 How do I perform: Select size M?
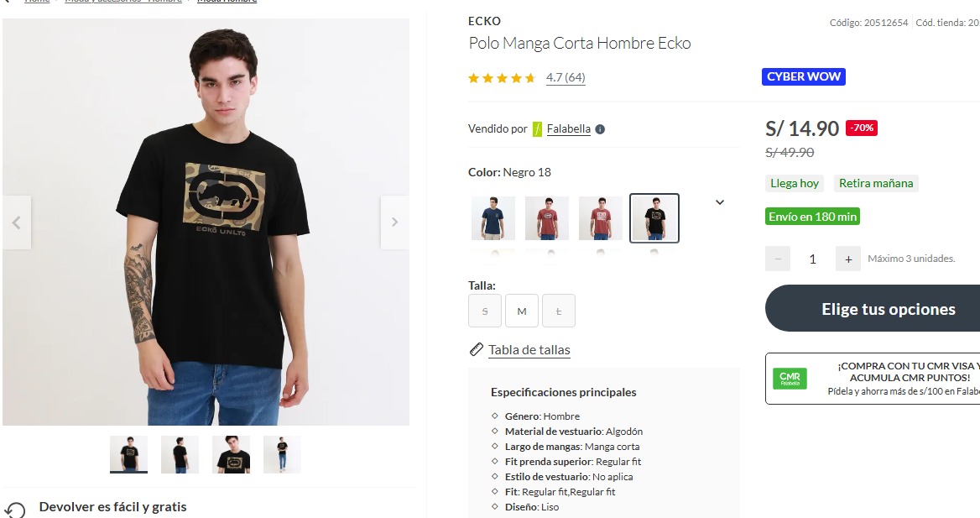tap(522, 311)
